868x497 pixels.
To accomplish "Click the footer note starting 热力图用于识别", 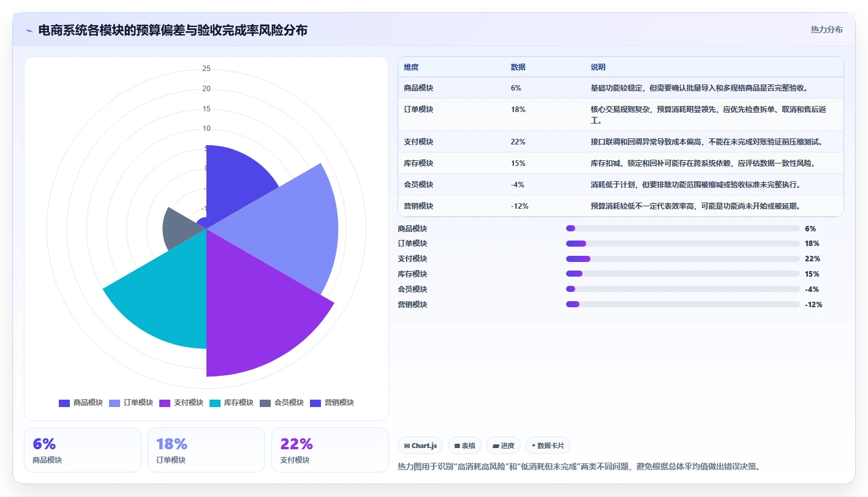I will (x=579, y=466).
